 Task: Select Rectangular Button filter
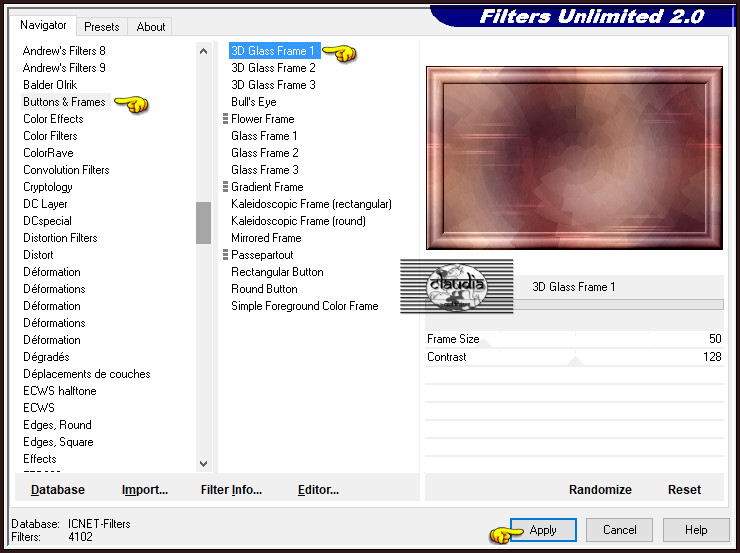[278, 272]
